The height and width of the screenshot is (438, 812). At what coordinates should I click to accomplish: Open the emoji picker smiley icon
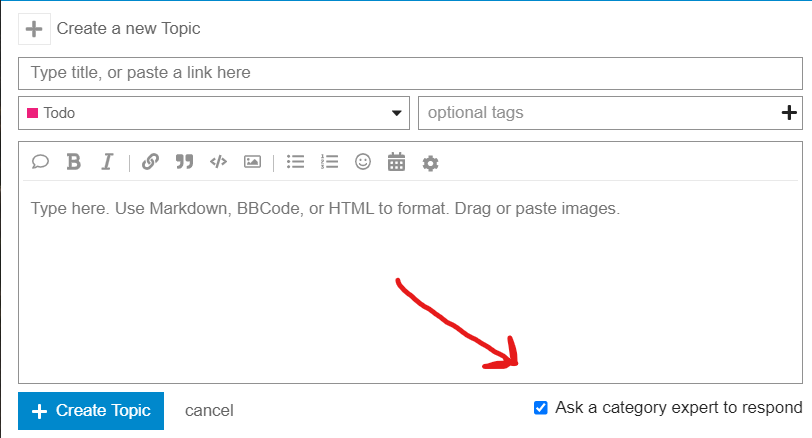(x=362, y=162)
